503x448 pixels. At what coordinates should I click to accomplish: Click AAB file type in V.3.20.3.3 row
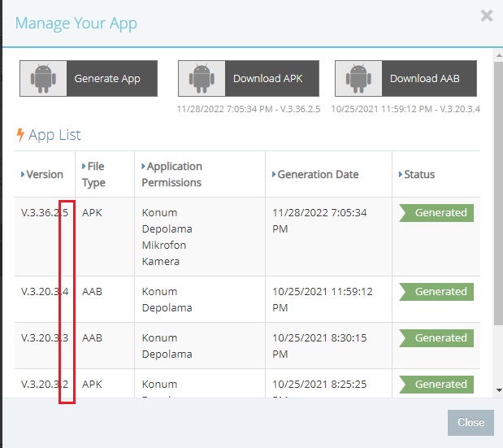point(92,338)
